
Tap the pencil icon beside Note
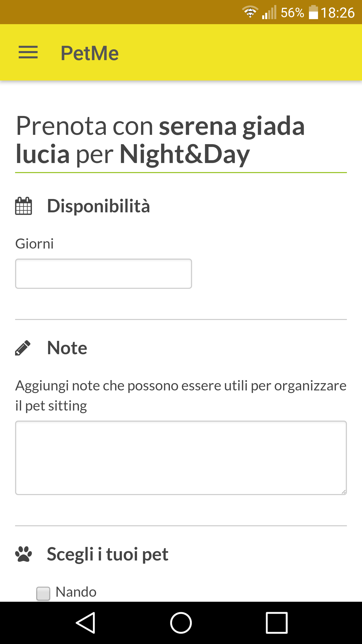coord(23,348)
